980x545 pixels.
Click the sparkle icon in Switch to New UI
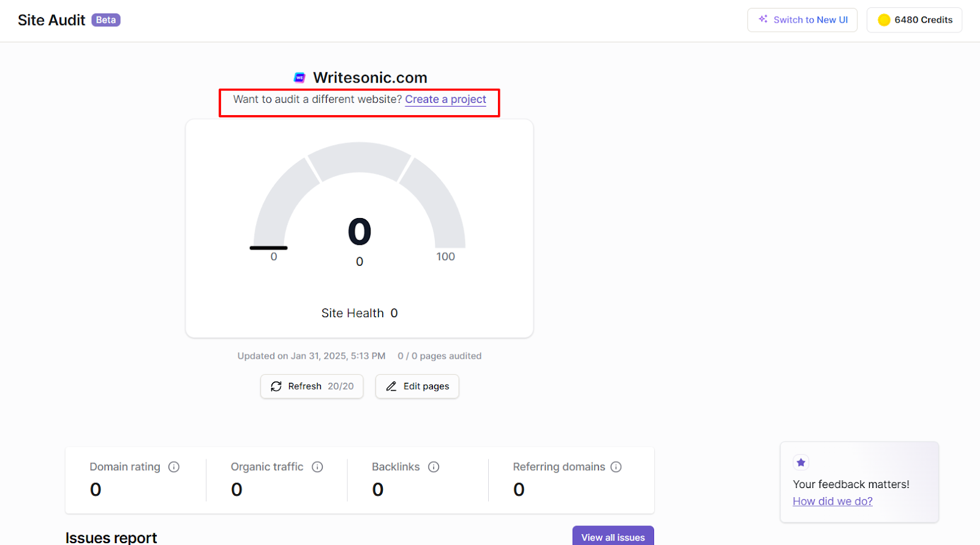coord(763,19)
